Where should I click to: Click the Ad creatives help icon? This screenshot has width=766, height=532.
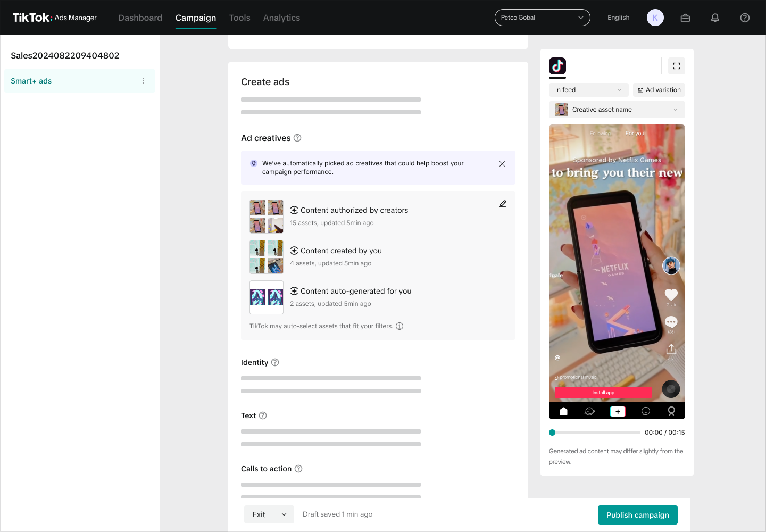pyautogui.click(x=297, y=138)
